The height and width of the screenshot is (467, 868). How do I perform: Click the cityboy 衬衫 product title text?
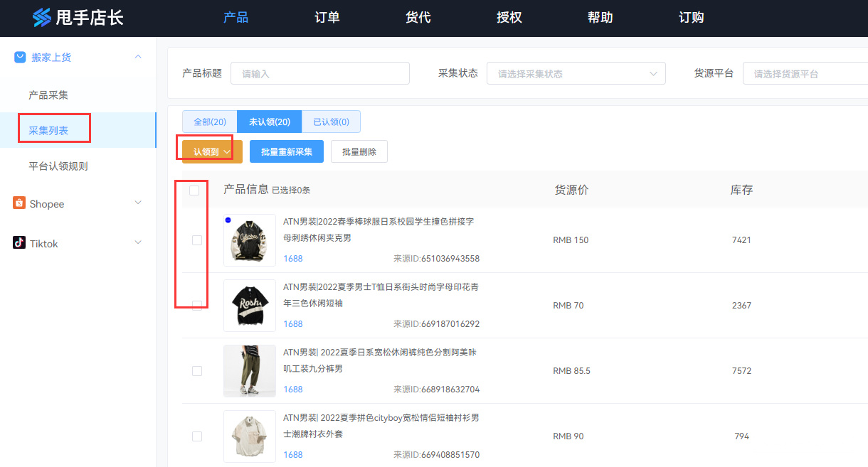click(x=381, y=426)
